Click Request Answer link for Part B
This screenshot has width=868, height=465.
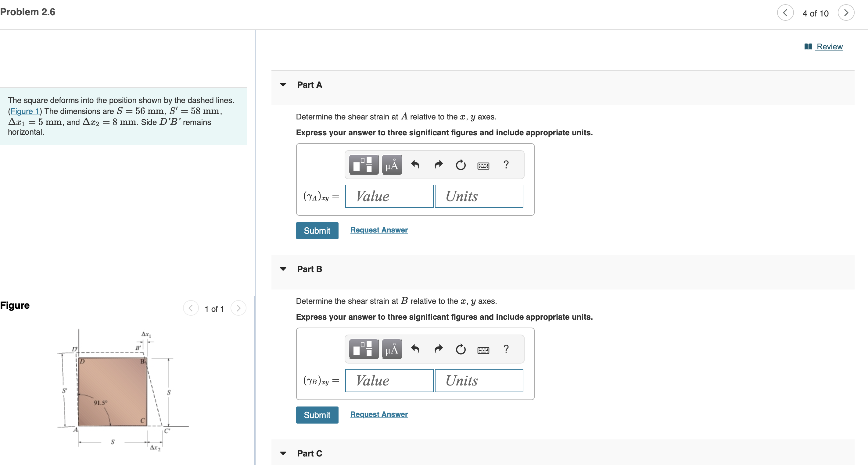pos(379,414)
